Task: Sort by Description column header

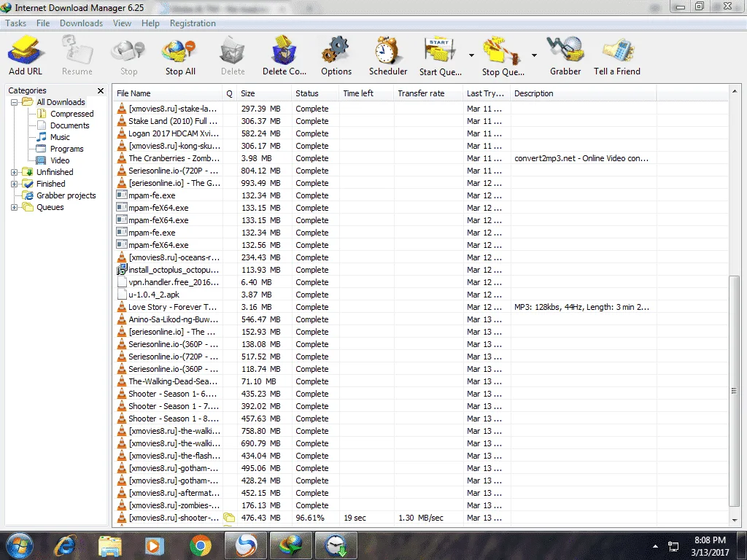Action: click(583, 93)
